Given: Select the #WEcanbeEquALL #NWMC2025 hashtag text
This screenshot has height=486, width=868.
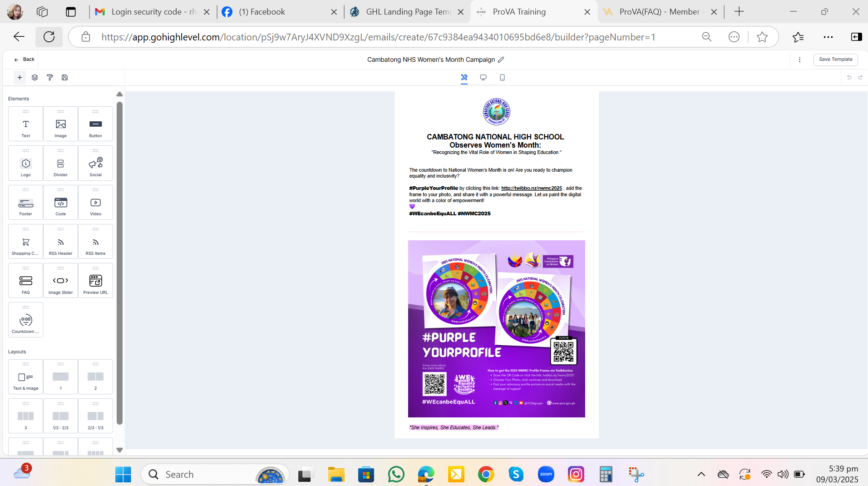Looking at the screenshot, I should [450, 213].
